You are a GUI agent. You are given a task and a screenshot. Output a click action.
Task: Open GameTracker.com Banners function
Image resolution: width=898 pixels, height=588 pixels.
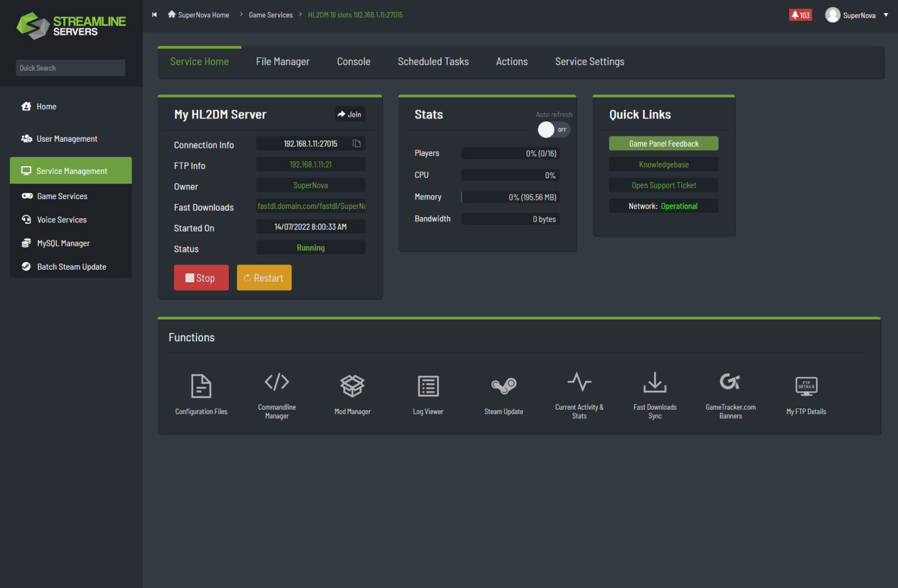(x=730, y=395)
